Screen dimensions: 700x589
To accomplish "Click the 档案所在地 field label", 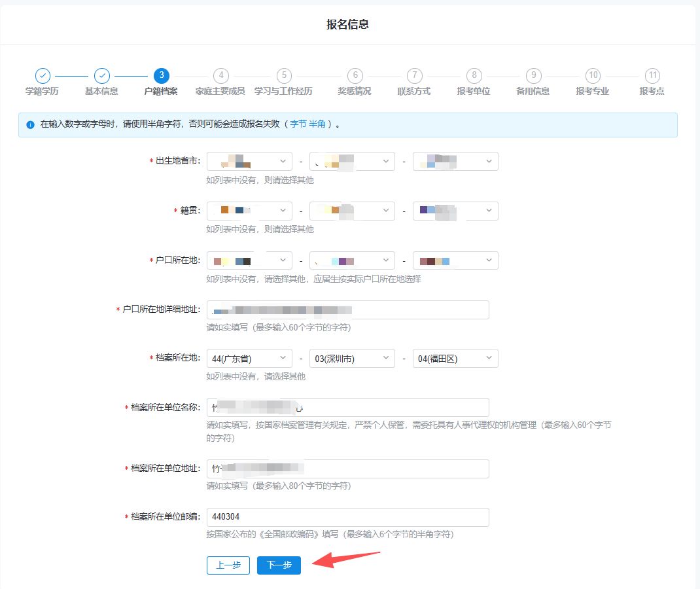I will pos(177,358).
